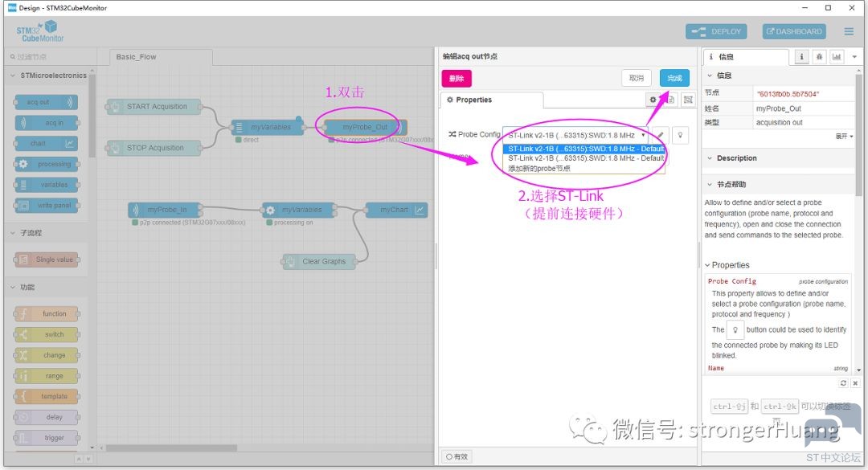Open node appearance icon
This screenshot has height=470, width=868.
click(x=688, y=100)
